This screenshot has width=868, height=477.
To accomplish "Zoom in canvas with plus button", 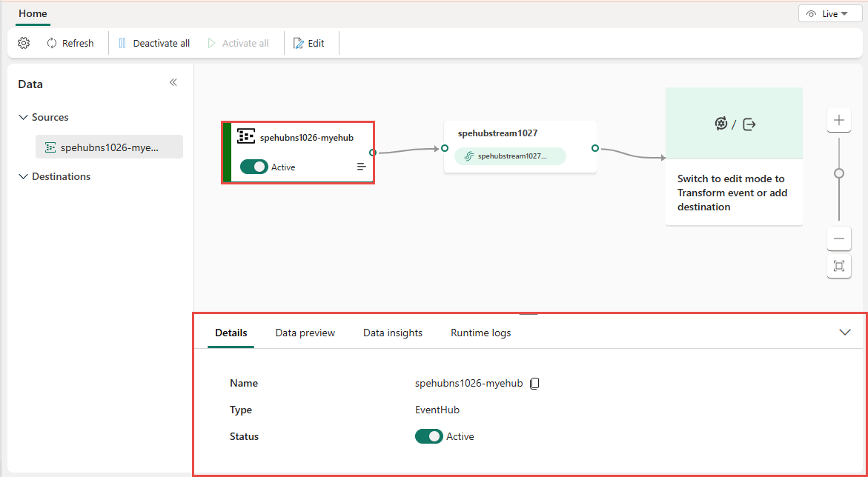I will pyautogui.click(x=839, y=120).
